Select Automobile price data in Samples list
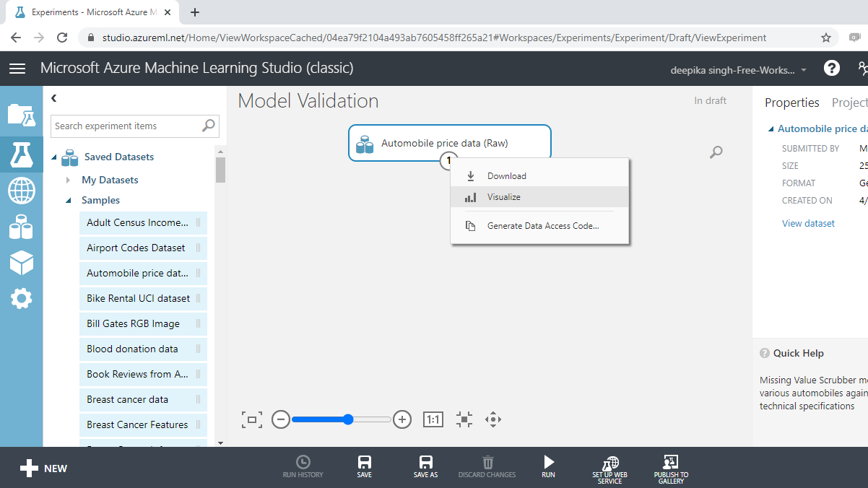This screenshot has width=868, height=488. point(144,273)
